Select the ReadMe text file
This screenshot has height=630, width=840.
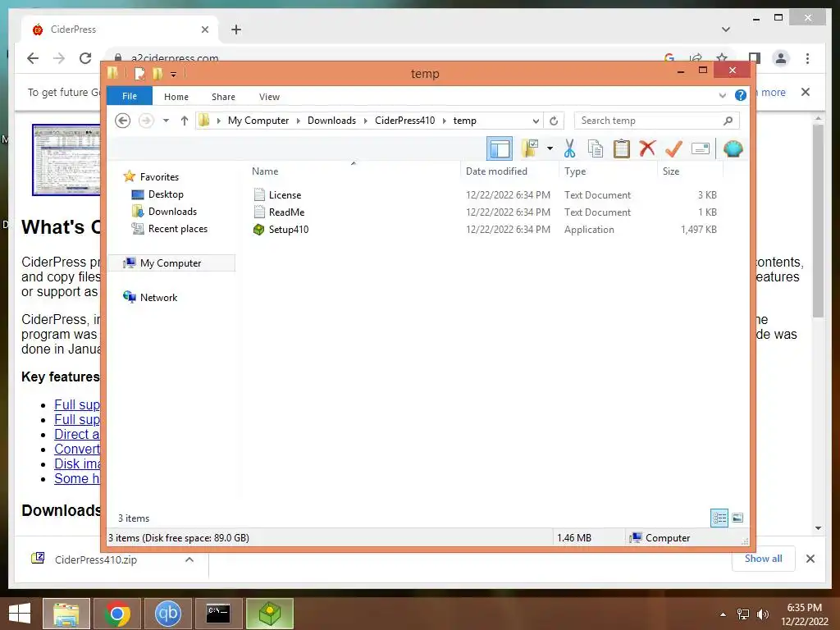tap(286, 212)
